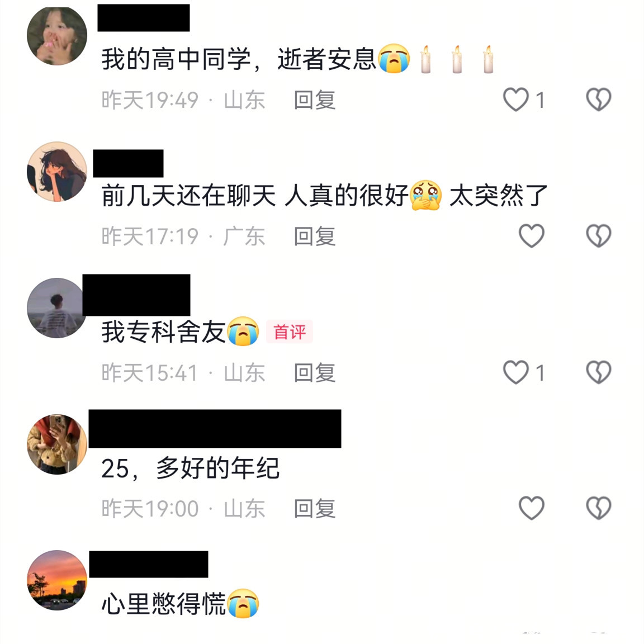Image resolution: width=644 pixels, height=644 pixels.
Task: Like the comment posted at 昨天19:49
Action: pyautogui.click(x=516, y=100)
